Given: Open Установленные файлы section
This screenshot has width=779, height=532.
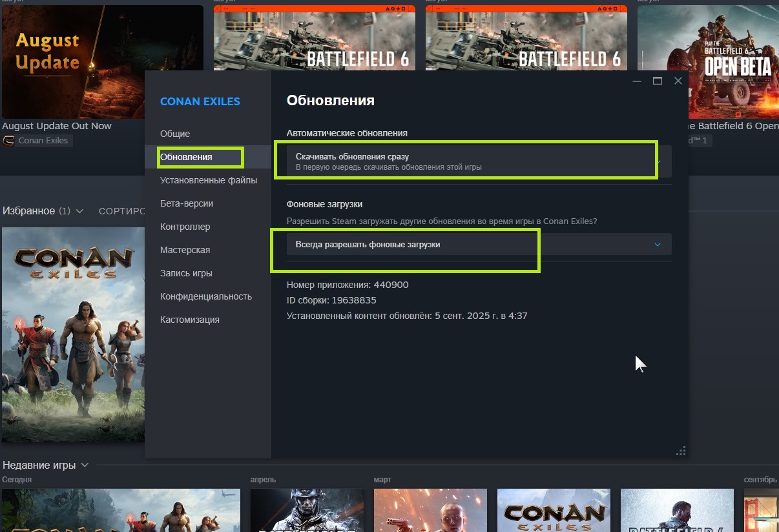Looking at the screenshot, I should pos(209,180).
